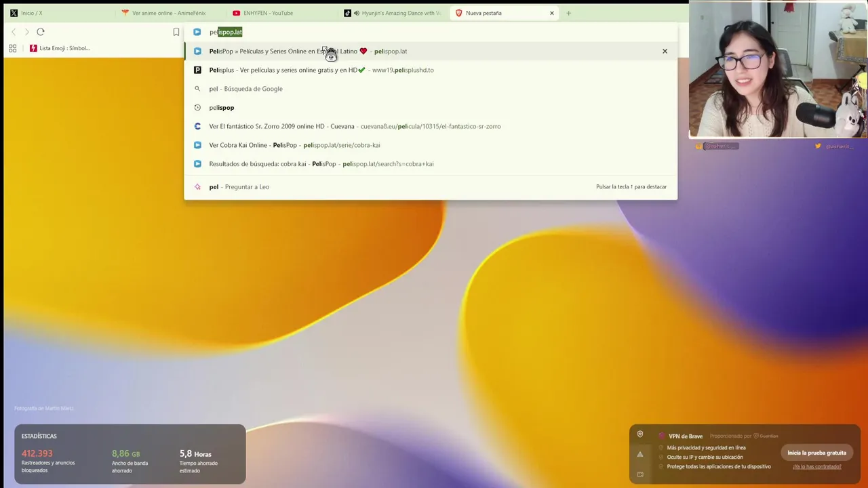Click the history clock icon beside pelispop
The width and height of the screenshot is (868, 488).
point(197,107)
